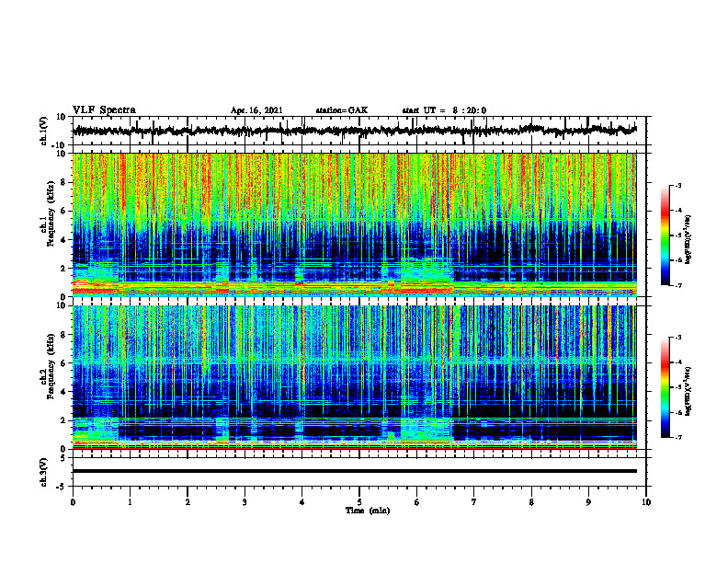Click tick label "6" on Time axis
The width and height of the screenshot is (728, 563).
pos(417,502)
